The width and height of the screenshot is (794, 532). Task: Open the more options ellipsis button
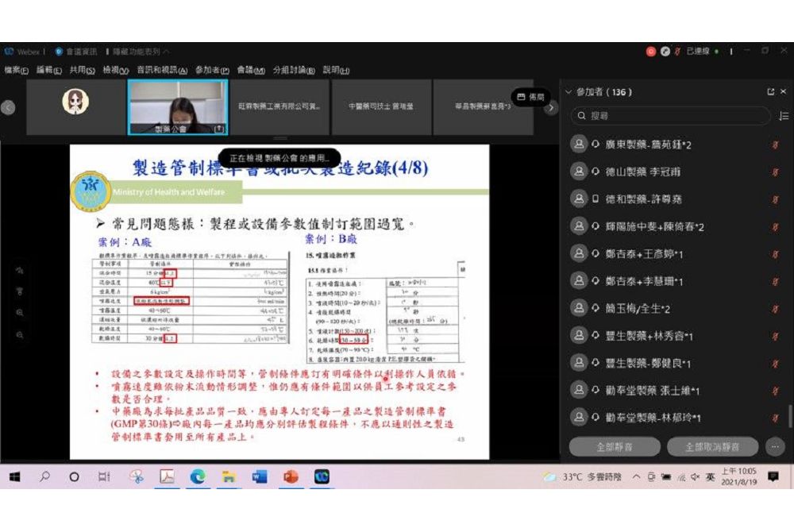pos(775,447)
